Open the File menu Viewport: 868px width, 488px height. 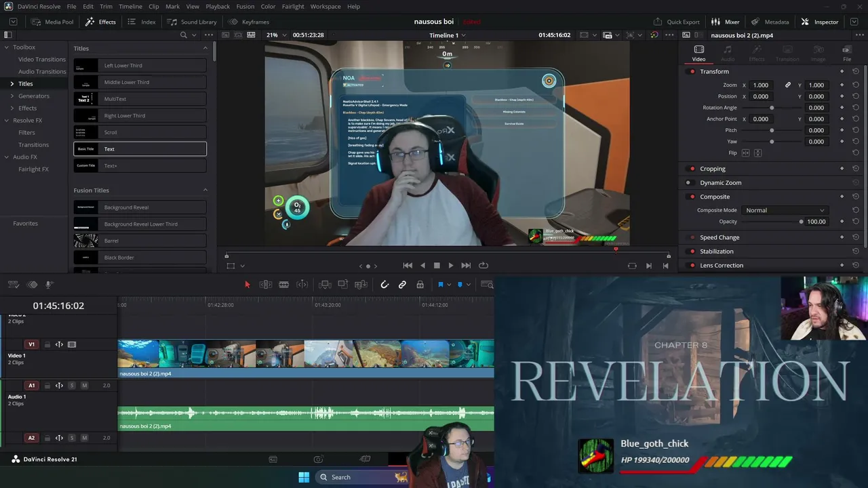coord(71,6)
